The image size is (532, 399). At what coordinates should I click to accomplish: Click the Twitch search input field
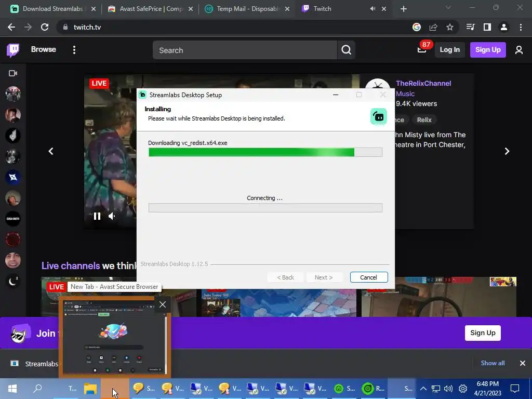(245, 50)
